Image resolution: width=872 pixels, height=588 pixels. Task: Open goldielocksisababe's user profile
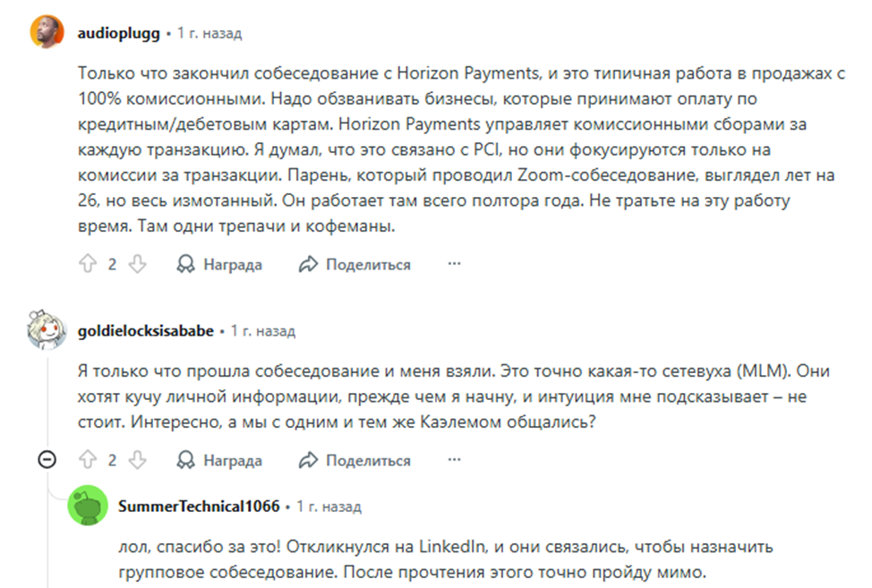tap(146, 331)
